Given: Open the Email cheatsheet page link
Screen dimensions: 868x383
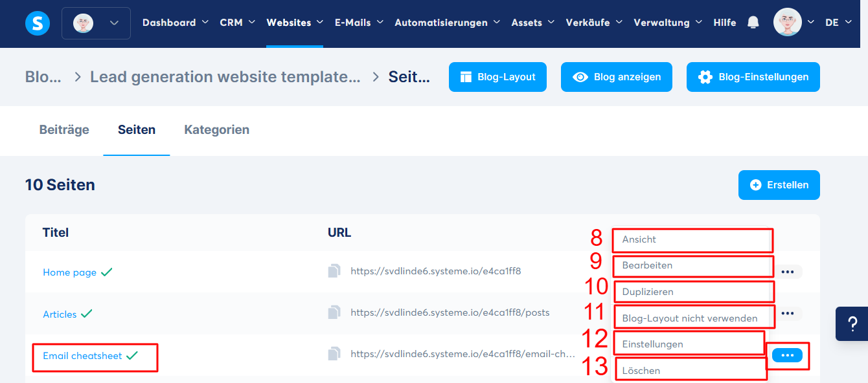Looking at the screenshot, I should (x=82, y=356).
